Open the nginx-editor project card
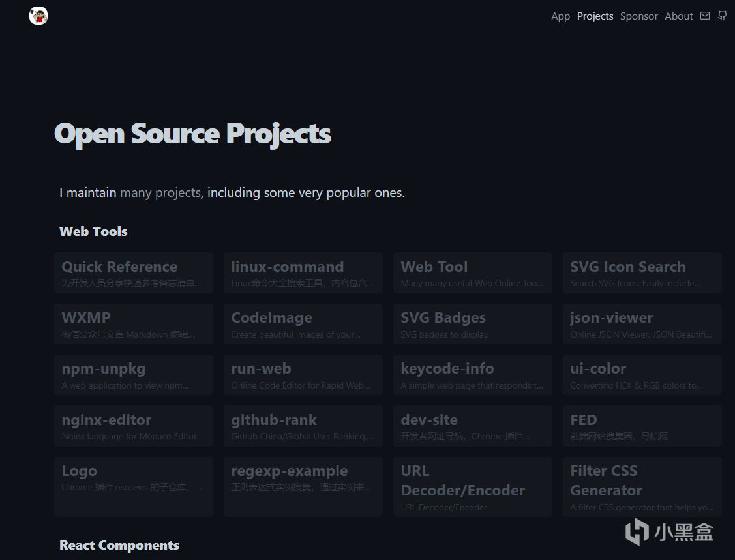Viewport: 735px width, 560px height. (134, 426)
